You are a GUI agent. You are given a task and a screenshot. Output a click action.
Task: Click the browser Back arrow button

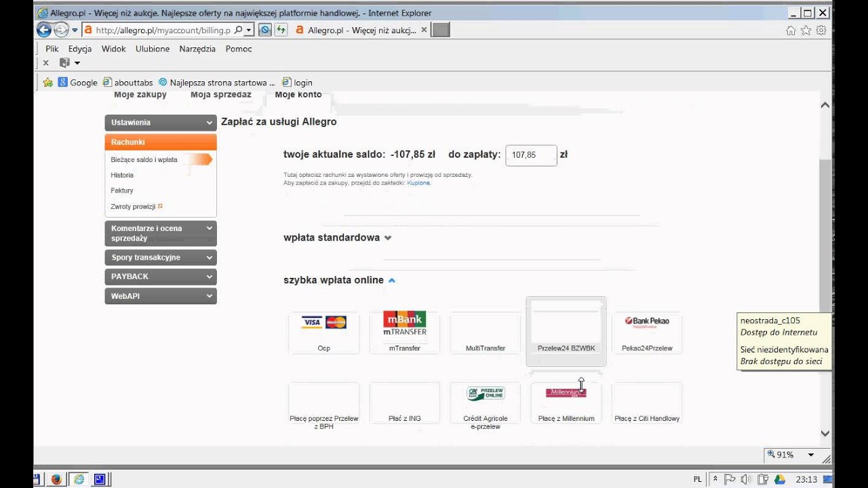(44, 30)
